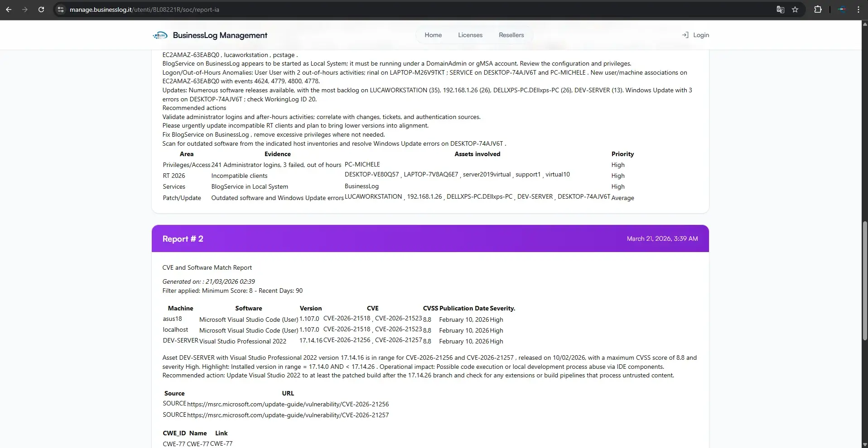Click the RT 2026 area cell
The image size is (868, 448).
tap(174, 176)
